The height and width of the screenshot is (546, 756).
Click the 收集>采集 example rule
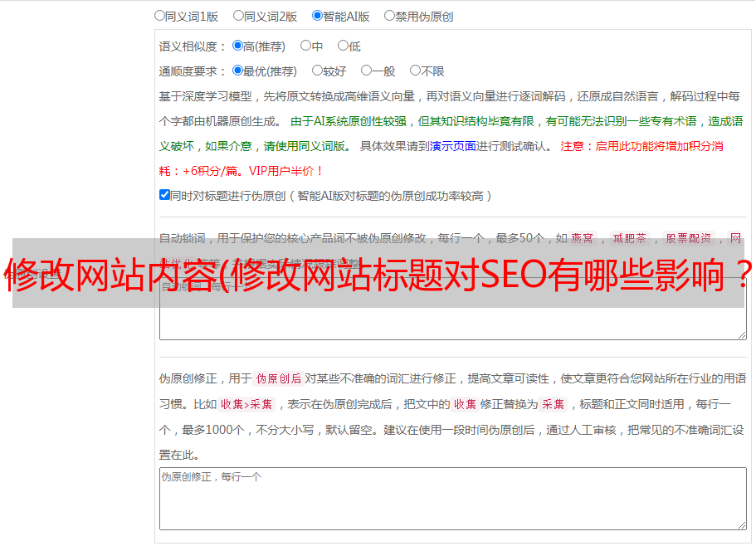pos(246,404)
